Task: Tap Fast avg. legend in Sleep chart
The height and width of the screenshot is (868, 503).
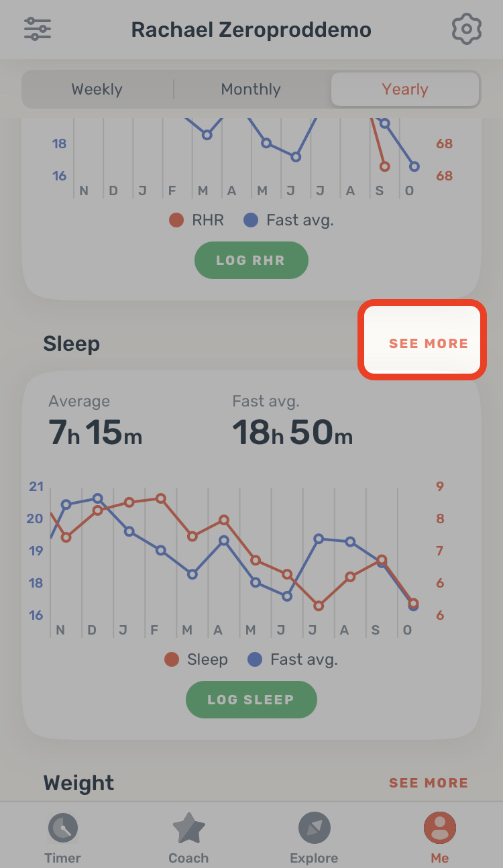Action: point(292,660)
